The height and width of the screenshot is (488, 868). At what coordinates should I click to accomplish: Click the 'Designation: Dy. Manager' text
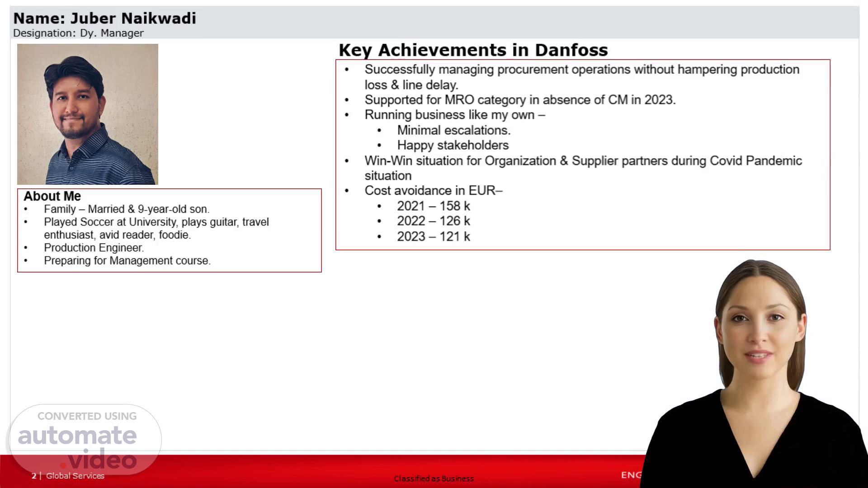point(78,33)
